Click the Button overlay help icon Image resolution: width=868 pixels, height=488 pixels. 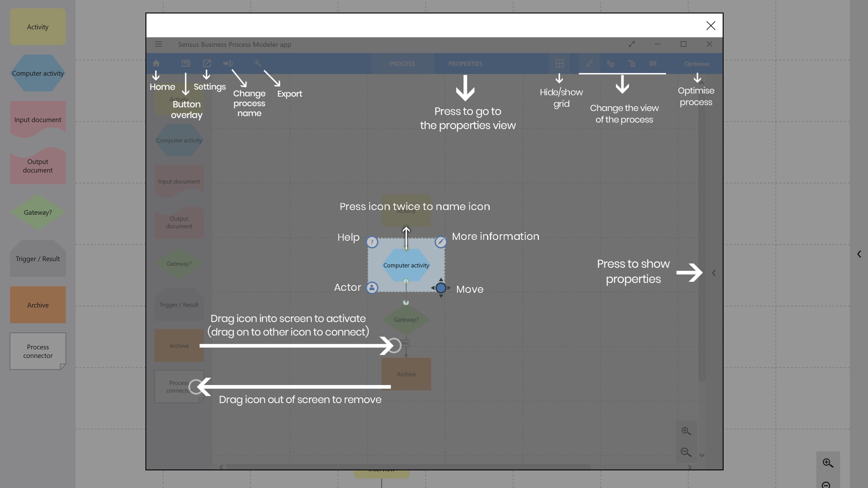click(x=186, y=63)
